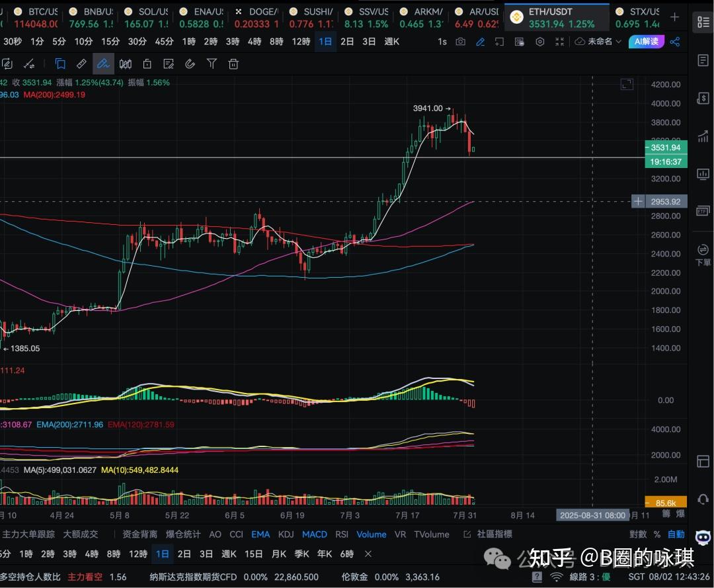Enable the TVolume indicator
Viewport: 714px width, 588px height.
[431, 534]
